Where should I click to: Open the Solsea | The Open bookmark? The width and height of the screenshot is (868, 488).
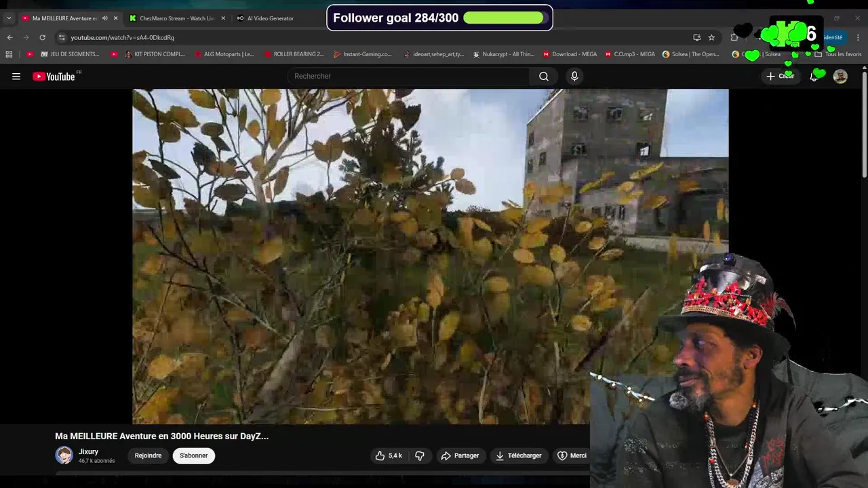(x=691, y=54)
